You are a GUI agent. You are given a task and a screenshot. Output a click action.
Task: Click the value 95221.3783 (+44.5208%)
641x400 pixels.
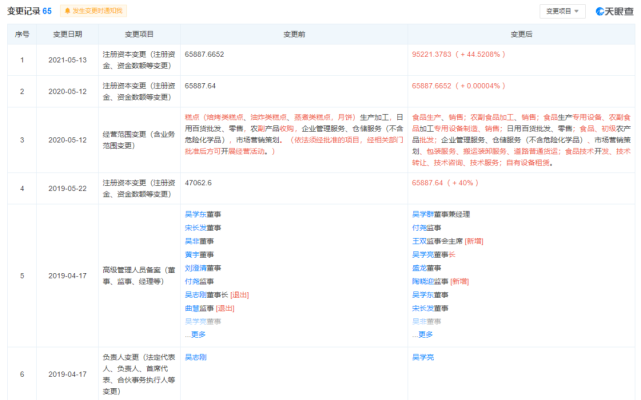pyautogui.click(x=459, y=54)
